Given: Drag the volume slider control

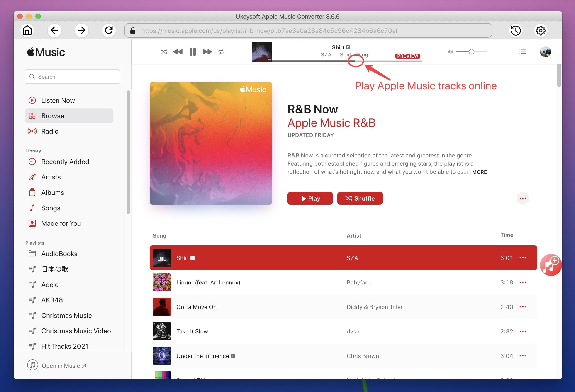Looking at the screenshot, I should 471,51.
